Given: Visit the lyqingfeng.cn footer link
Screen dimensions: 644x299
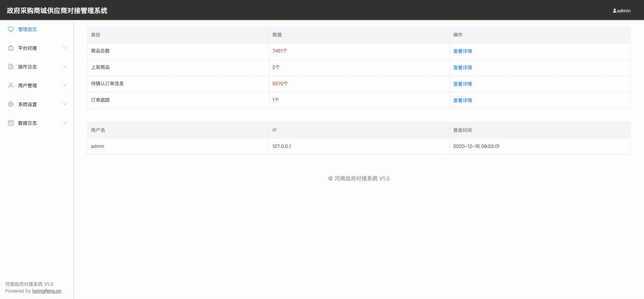Looking at the screenshot, I should 46,291.
